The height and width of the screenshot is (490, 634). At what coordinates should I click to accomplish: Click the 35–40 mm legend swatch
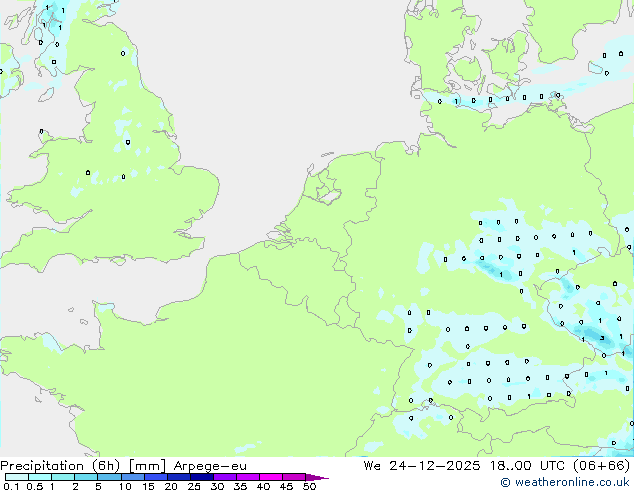(x=247, y=477)
